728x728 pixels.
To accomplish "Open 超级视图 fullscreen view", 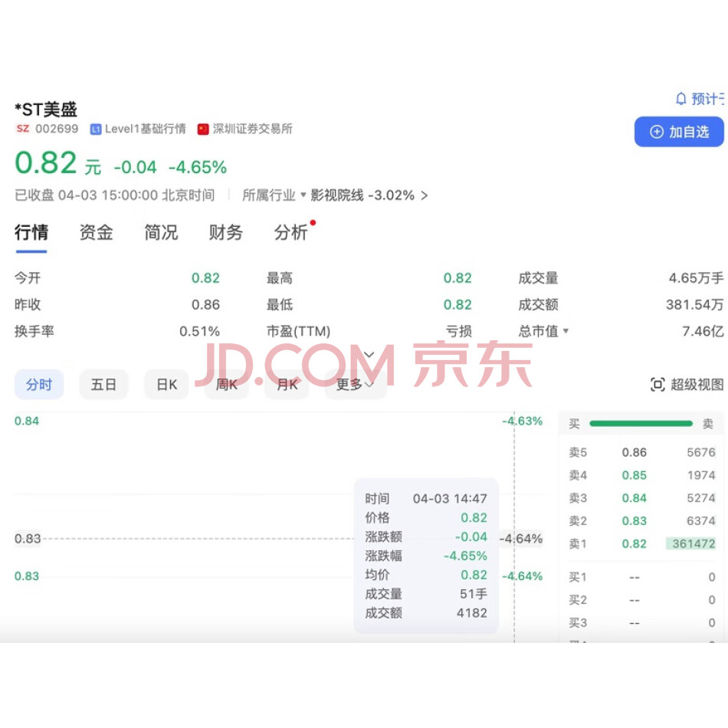I will click(x=687, y=385).
